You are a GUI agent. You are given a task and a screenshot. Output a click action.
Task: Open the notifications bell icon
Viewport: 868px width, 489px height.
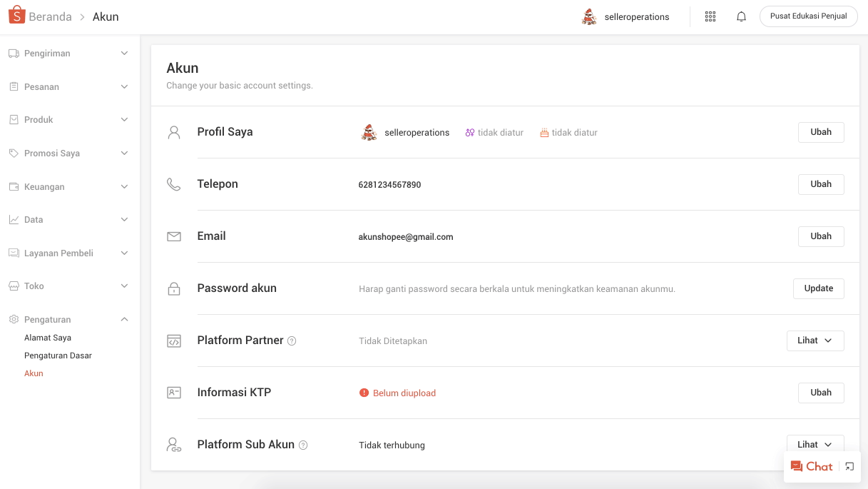click(x=741, y=16)
